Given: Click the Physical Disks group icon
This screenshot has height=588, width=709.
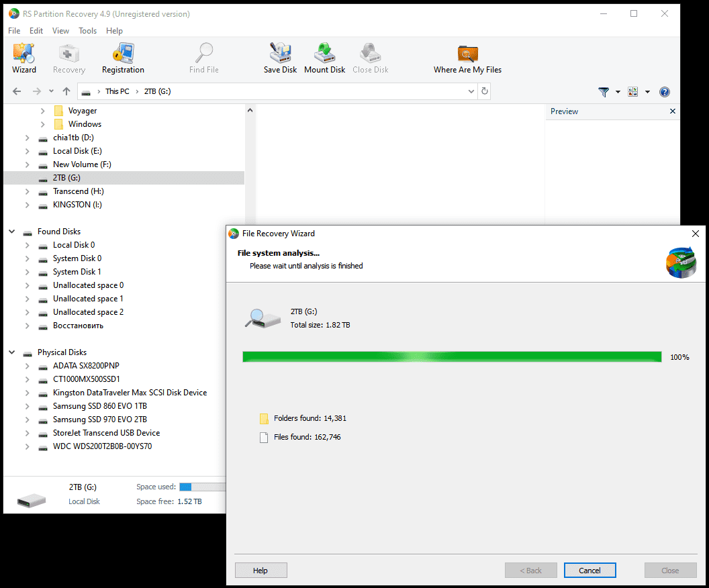Looking at the screenshot, I should click(x=28, y=353).
